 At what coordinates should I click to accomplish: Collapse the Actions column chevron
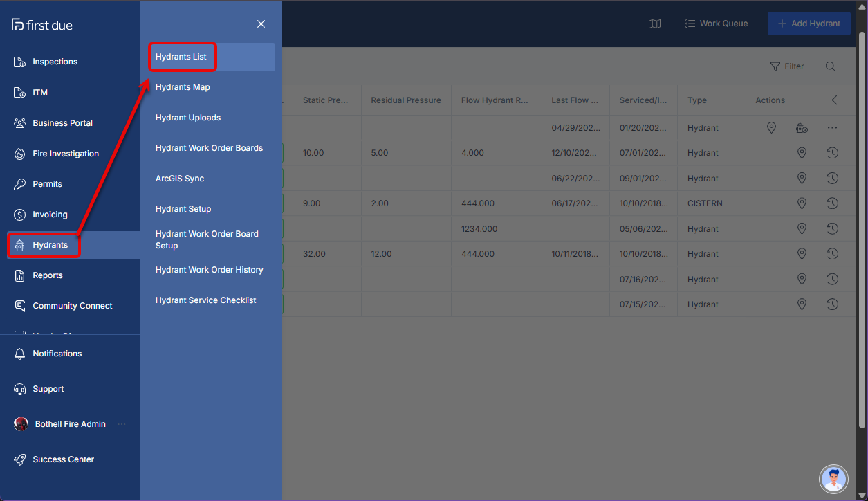pos(834,100)
